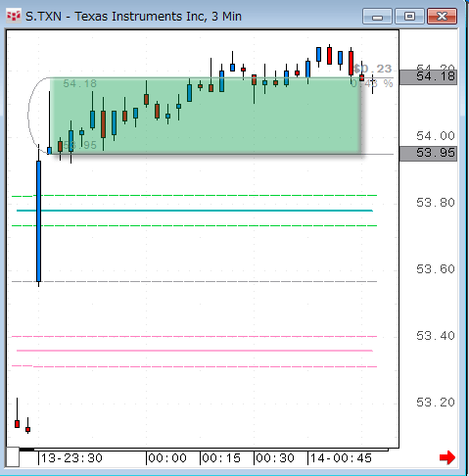
Task: Click the 53.60 price axis label
Action: click(x=436, y=269)
